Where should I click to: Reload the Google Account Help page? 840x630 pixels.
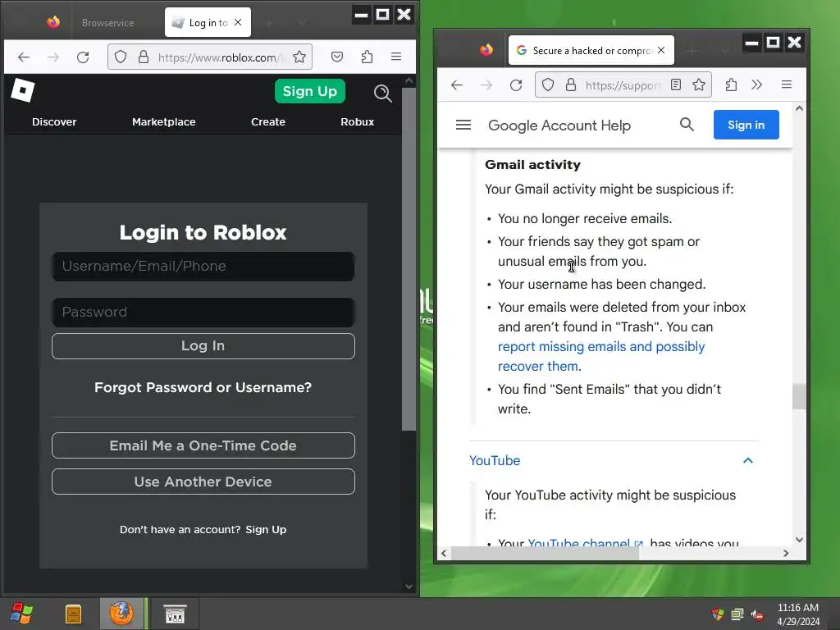(516, 84)
